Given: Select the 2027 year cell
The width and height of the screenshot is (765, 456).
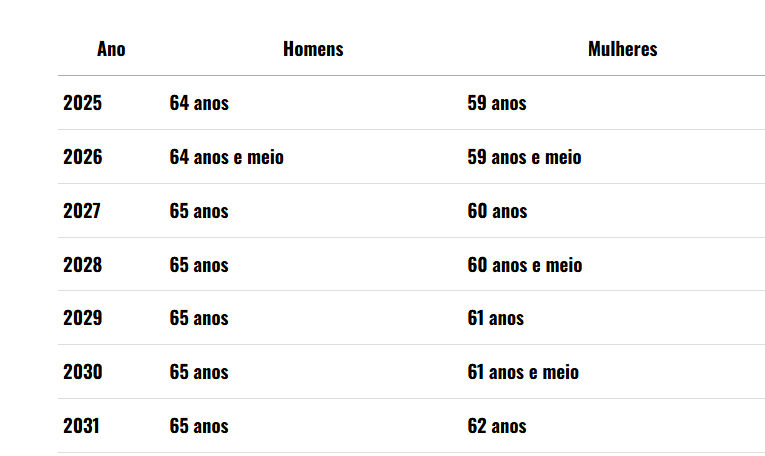Looking at the screenshot, I should pos(81,211).
